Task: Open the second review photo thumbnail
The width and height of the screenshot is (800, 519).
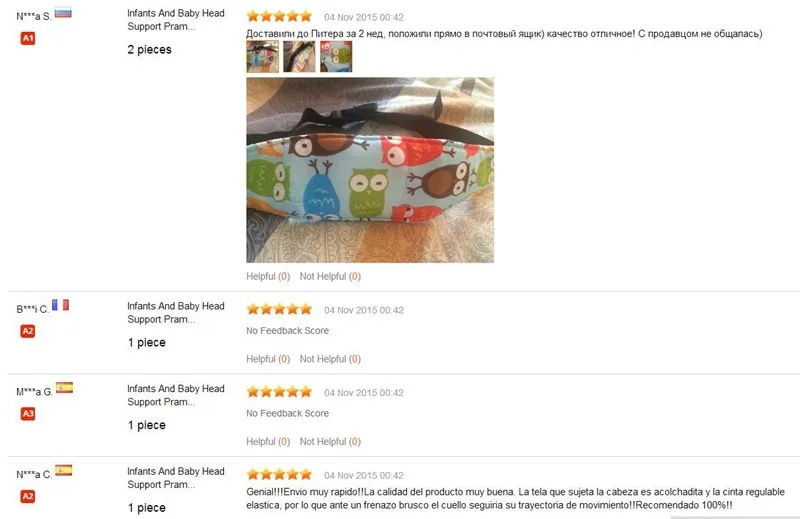Action: click(299, 56)
